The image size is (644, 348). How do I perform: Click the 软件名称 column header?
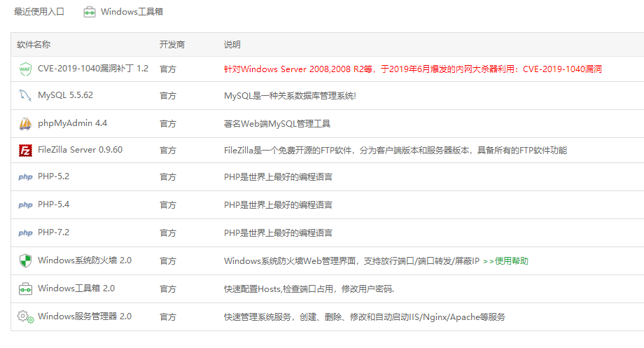click(34, 44)
